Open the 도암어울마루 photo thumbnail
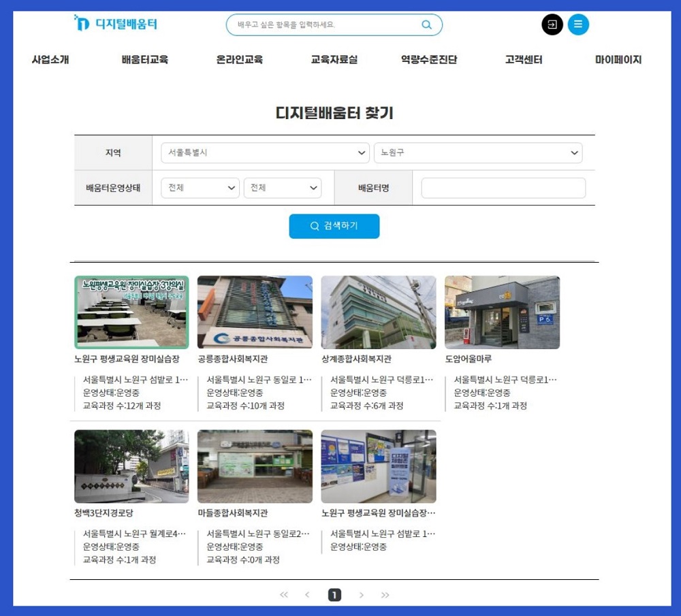 pyautogui.click(x=502, y=312)
